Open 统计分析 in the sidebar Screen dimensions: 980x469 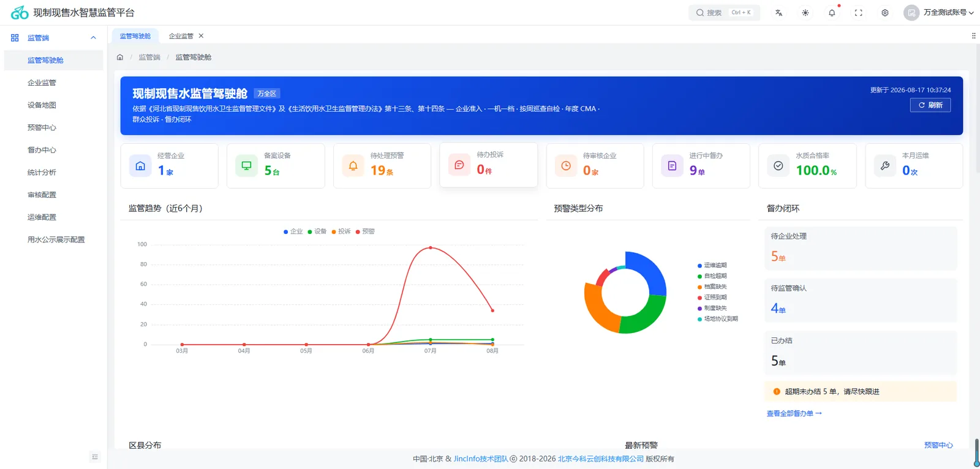(x=53, y=173)
